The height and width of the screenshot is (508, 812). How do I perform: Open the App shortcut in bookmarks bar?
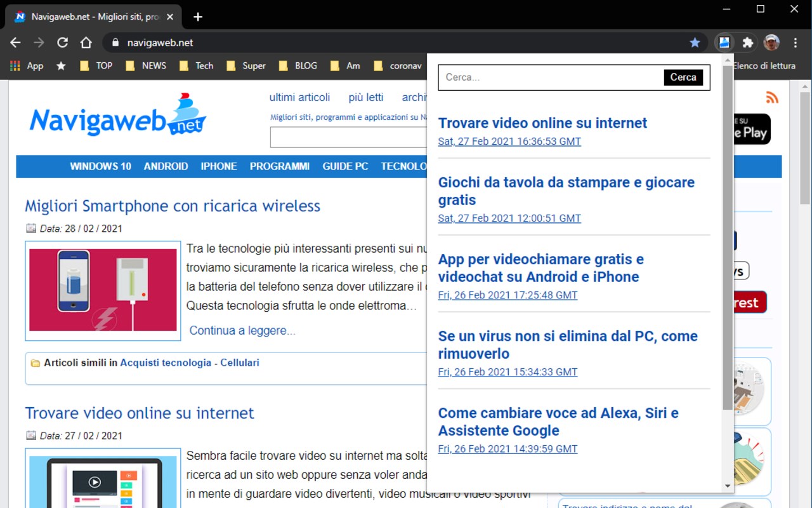27,65
